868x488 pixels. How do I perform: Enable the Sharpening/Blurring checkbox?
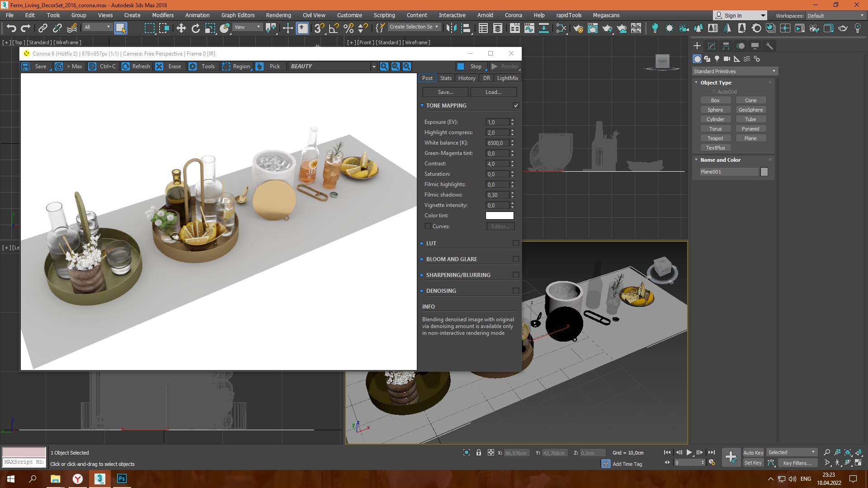516,275
